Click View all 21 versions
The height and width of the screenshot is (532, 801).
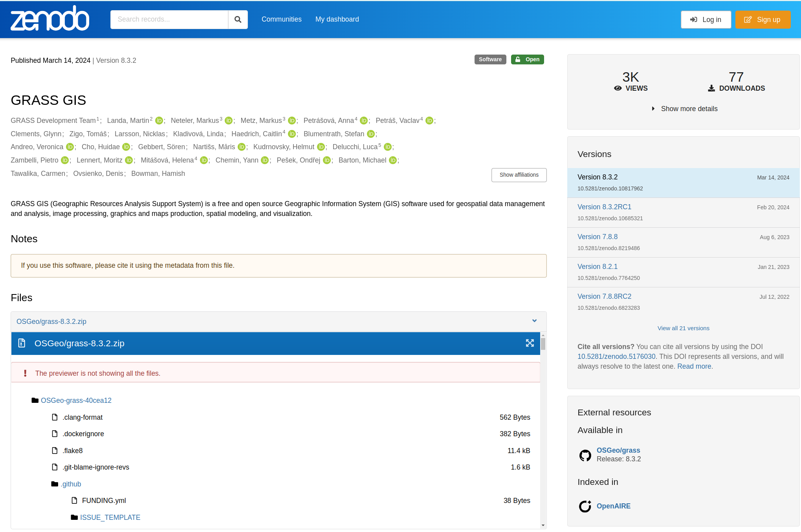[x=684, y=328]
